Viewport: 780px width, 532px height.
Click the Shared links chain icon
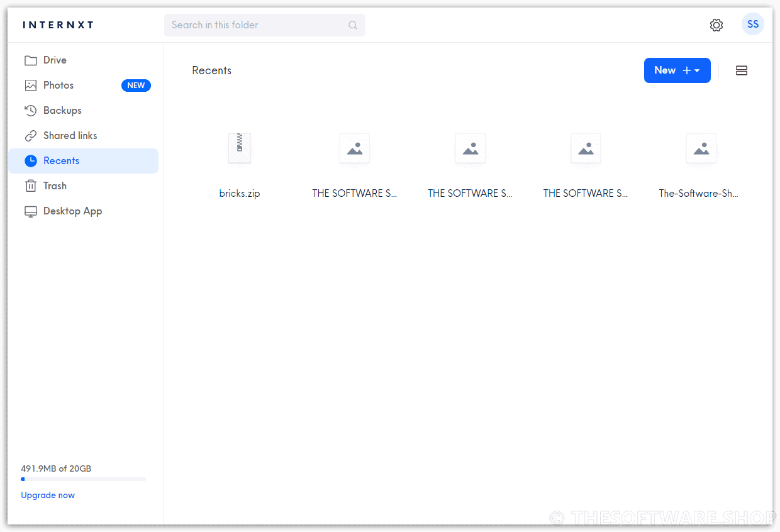(x=31, y=136)
